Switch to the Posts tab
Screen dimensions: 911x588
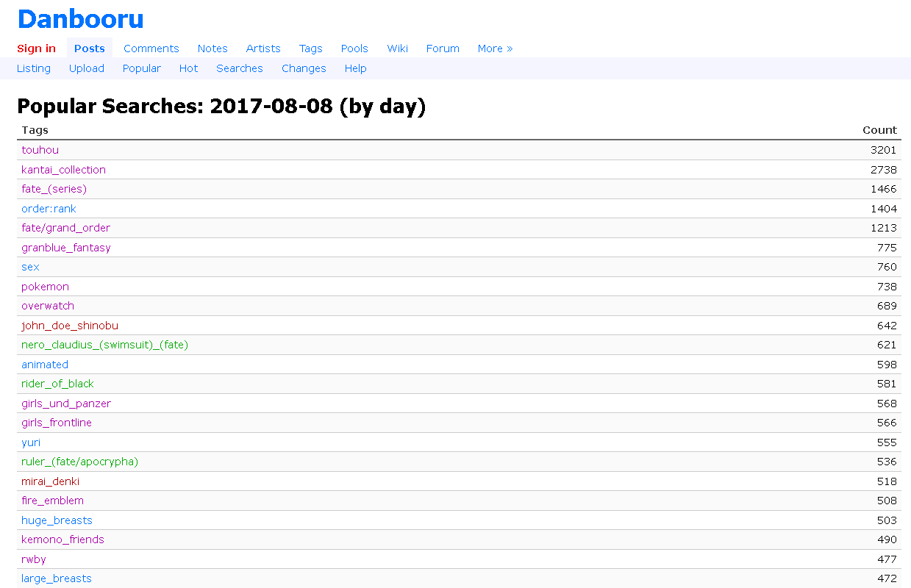point(90,49)
